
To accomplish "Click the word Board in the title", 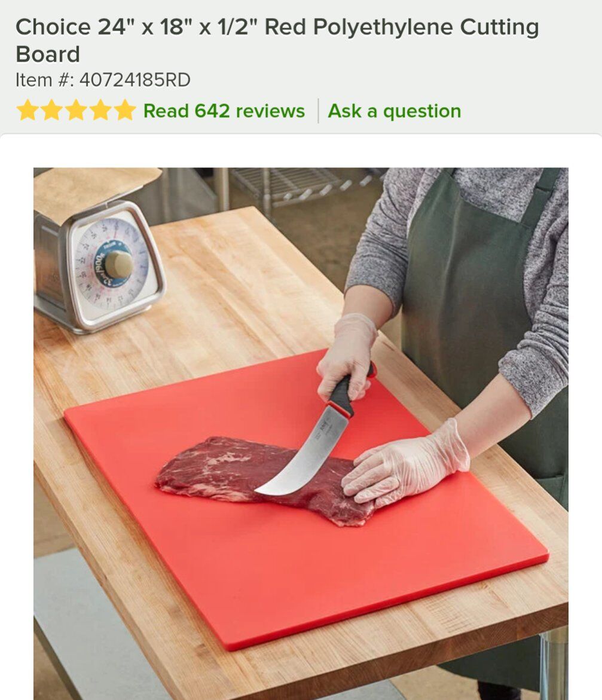I will (x=48, y=54).
